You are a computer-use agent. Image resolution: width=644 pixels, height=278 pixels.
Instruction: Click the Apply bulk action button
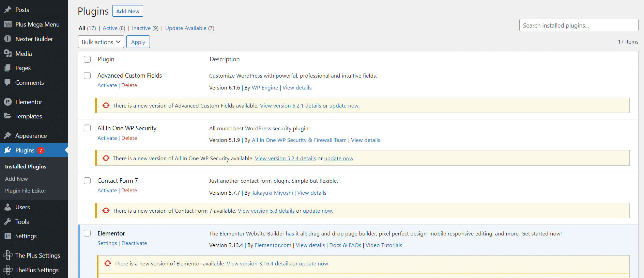click(138, 42)
